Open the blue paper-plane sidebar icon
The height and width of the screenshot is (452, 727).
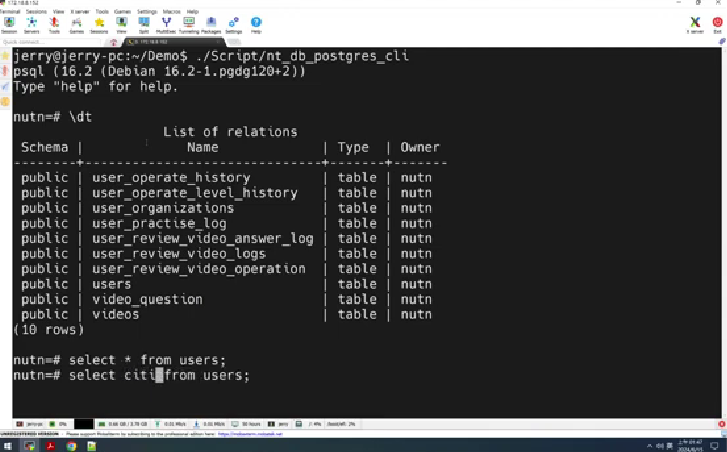(x=5, y=86)
